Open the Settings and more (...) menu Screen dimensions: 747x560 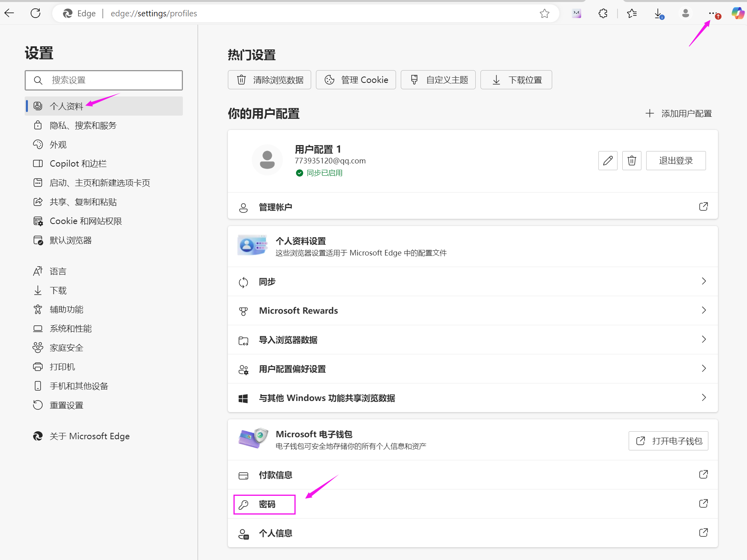[713, 13]
